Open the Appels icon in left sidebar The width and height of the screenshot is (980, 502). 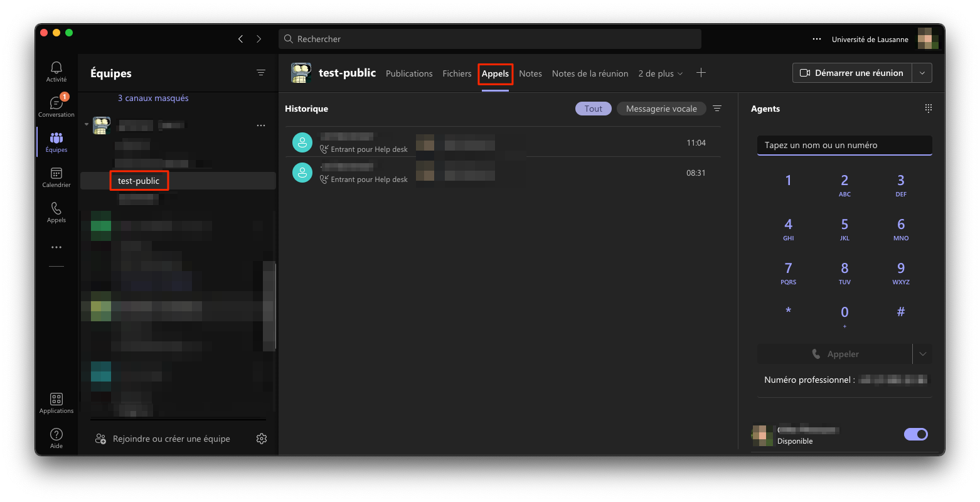[x=56, y=212]
